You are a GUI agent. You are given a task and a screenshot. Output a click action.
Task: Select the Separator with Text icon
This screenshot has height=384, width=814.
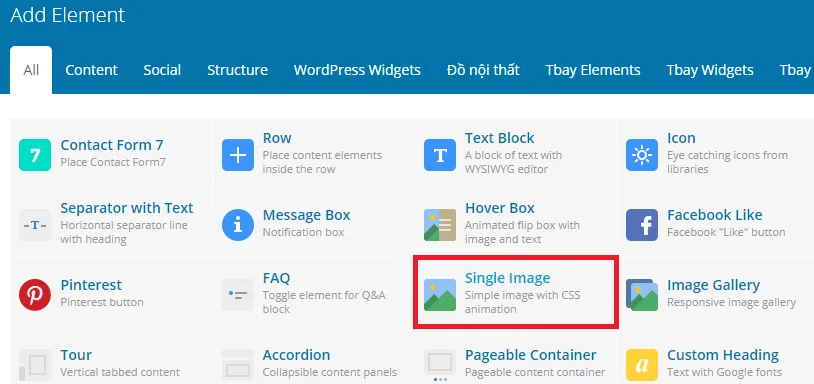[35, 225]
